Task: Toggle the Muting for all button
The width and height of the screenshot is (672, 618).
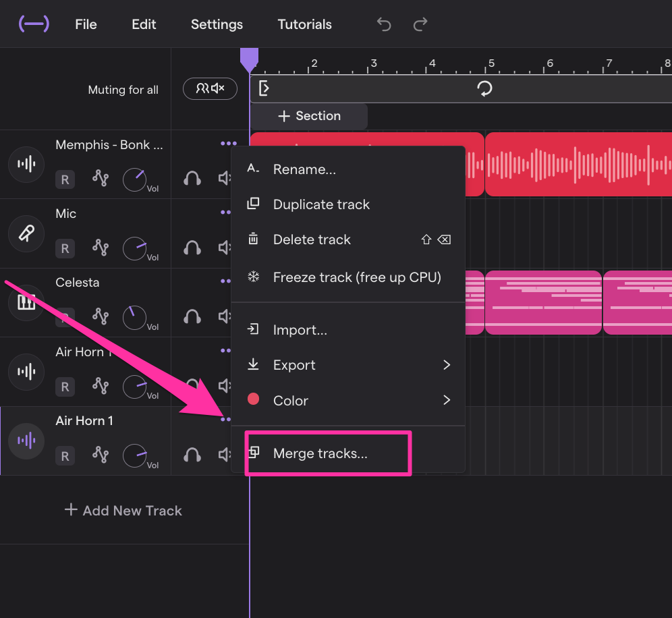Action: click(x=210, y=88)
